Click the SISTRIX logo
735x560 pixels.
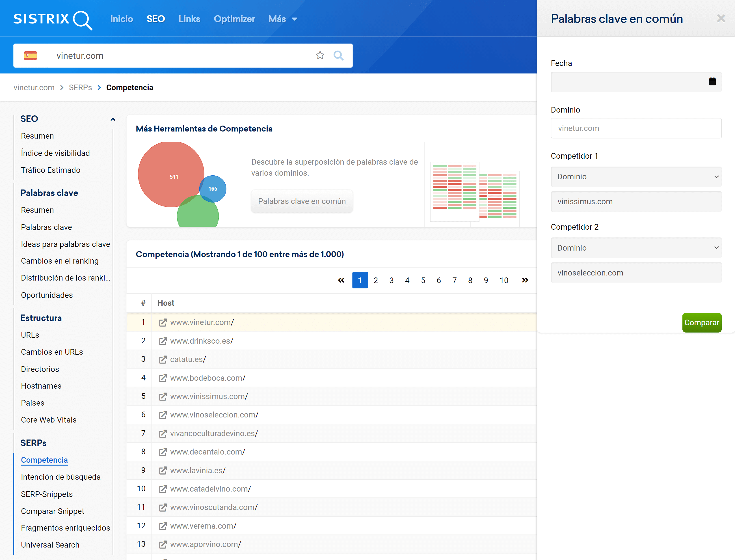point(53,19)
